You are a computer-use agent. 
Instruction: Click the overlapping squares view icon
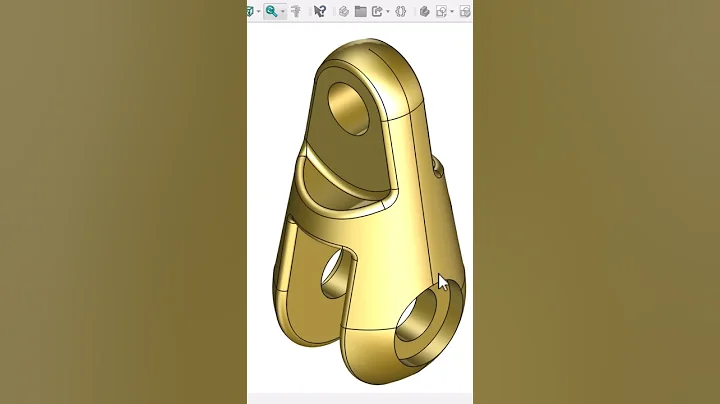pos(441,11)
